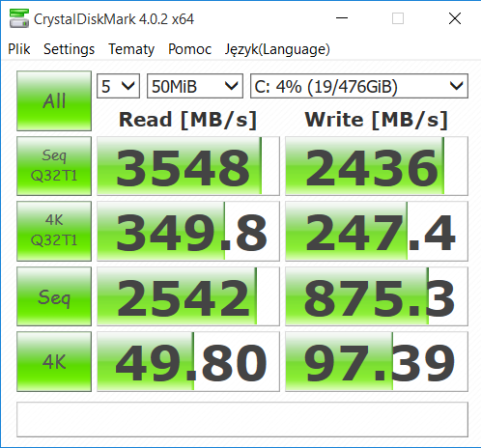The width and height of the screenshot is (481, 448).
Task: Click the 4K write result 97.39
Action: coord(377,361)
